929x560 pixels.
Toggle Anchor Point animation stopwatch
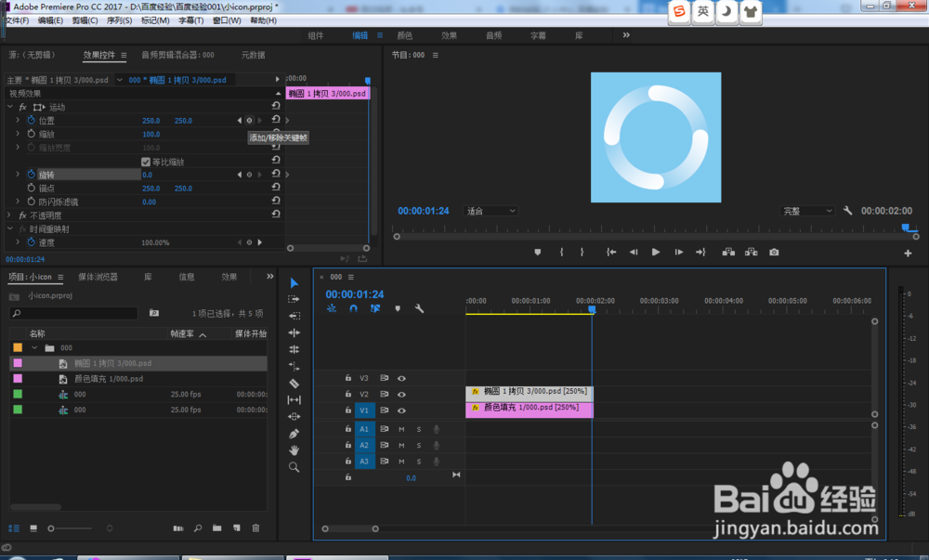(32, 188)
